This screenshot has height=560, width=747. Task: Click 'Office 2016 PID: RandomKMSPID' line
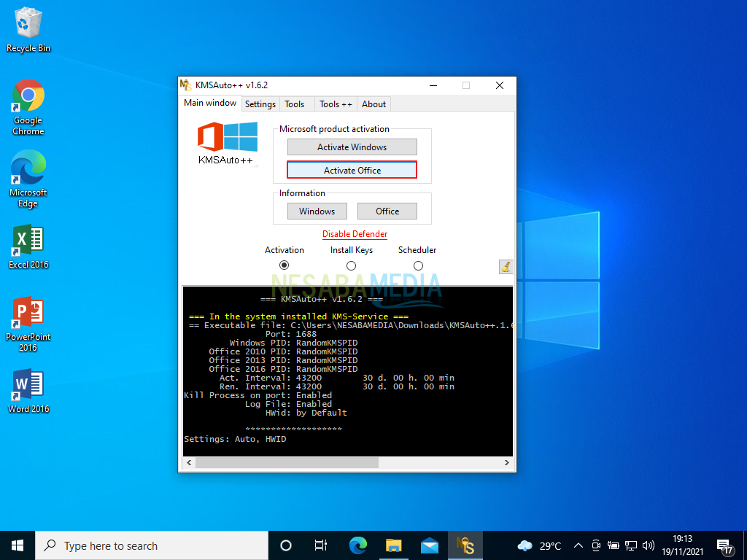click(283, 369)
